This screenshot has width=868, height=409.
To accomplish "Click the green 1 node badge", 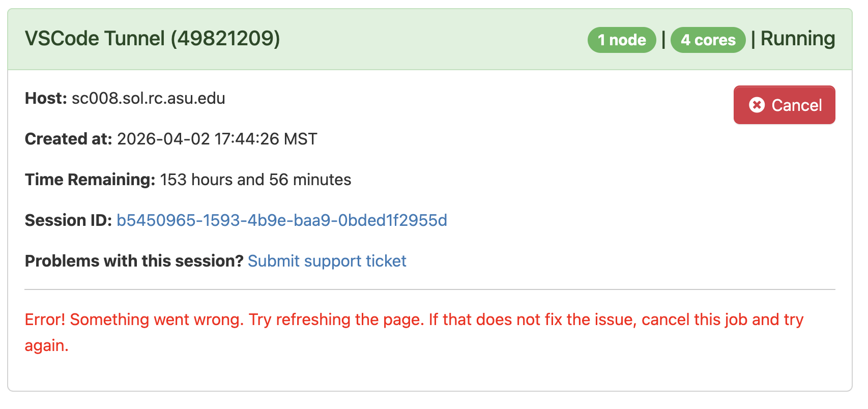I will click(x=621, y=40).
